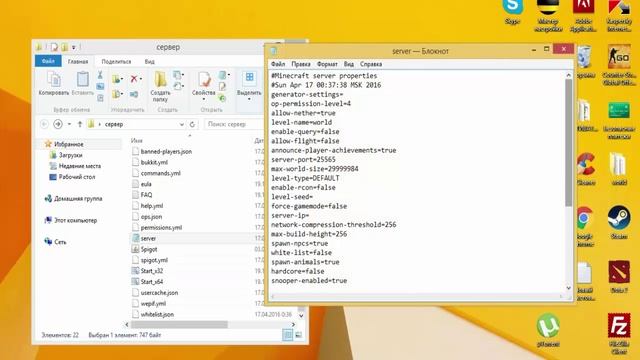
Task: Expand the address bar history dropdown
Action: tap(182, 124)
